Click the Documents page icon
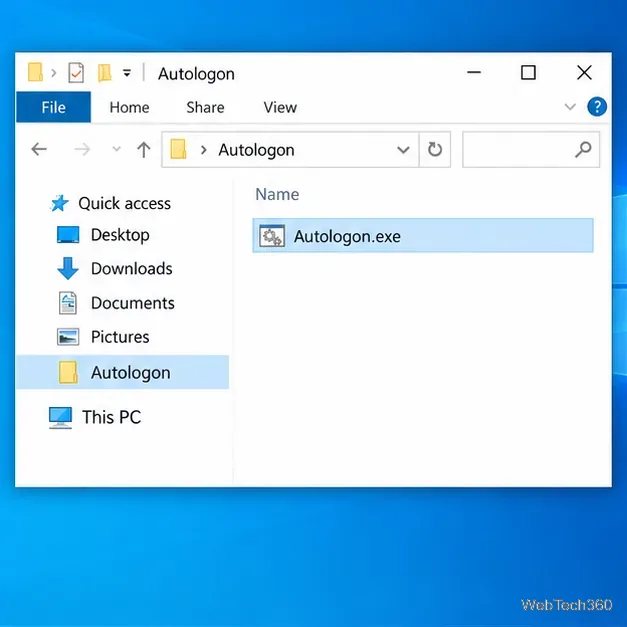Image resolution: width=627 pixels, height=627 pixels. [68, 303]
